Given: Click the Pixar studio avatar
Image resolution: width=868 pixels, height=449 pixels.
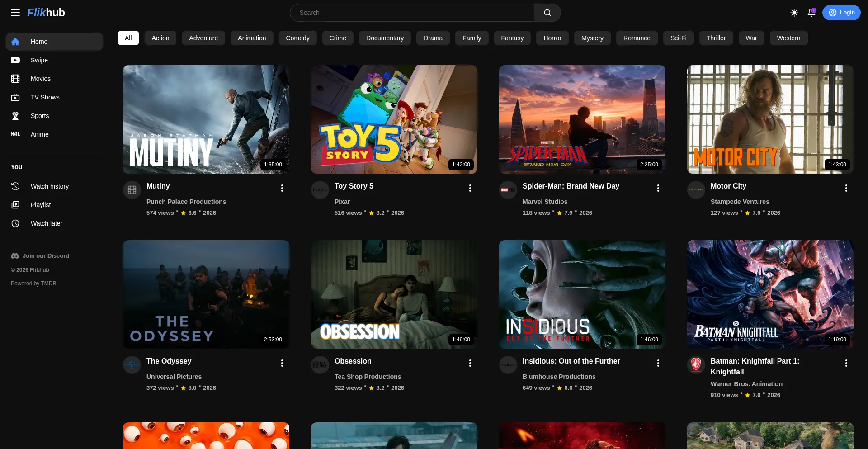Looking at the screenshot, I should point(320,190).
